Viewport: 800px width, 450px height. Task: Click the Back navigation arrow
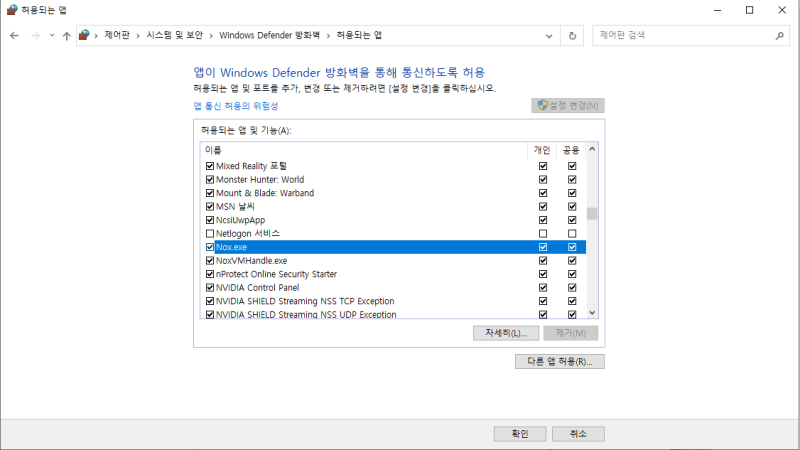(x=14, y=36)
